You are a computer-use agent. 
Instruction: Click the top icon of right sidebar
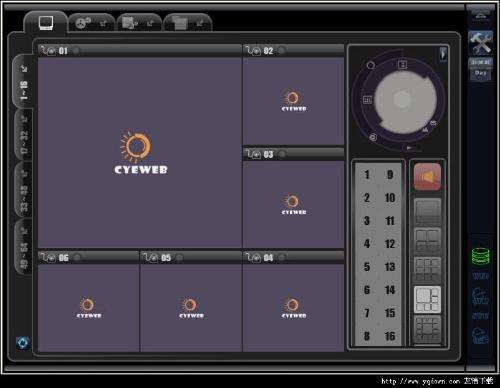(x=480, y=16)
